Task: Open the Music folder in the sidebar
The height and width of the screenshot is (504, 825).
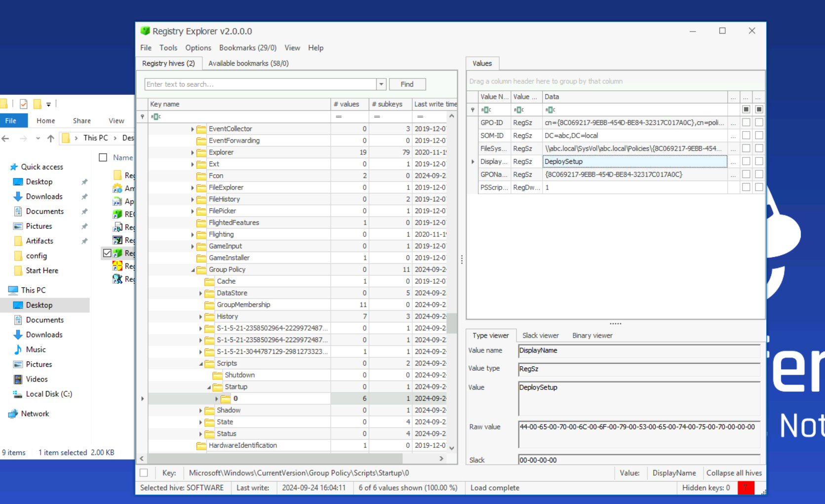Action: 36,349
